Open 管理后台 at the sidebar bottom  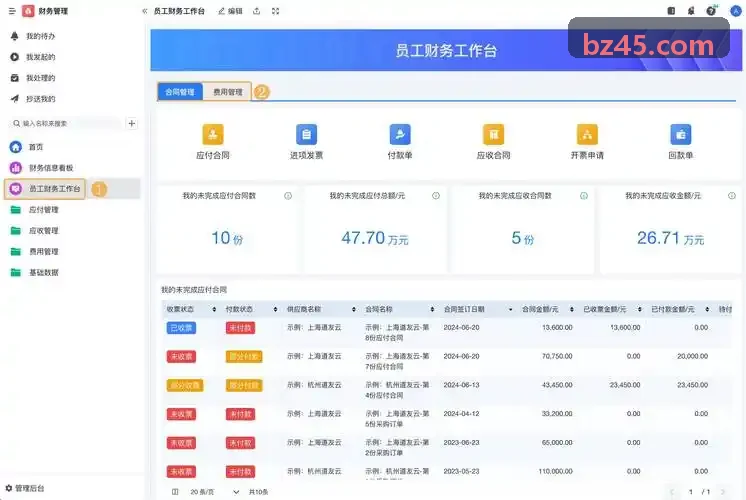point(25,488)
